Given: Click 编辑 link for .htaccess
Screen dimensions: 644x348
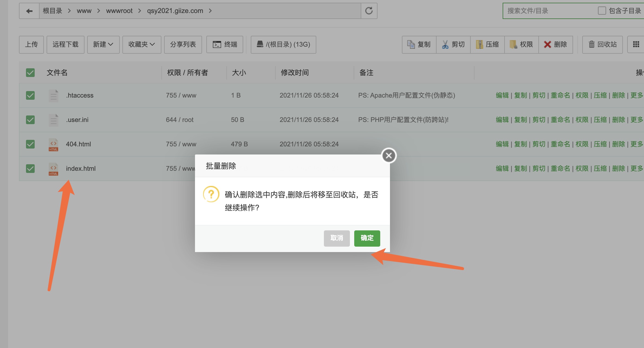Looking at the screenshot, I should coord(502,95).
